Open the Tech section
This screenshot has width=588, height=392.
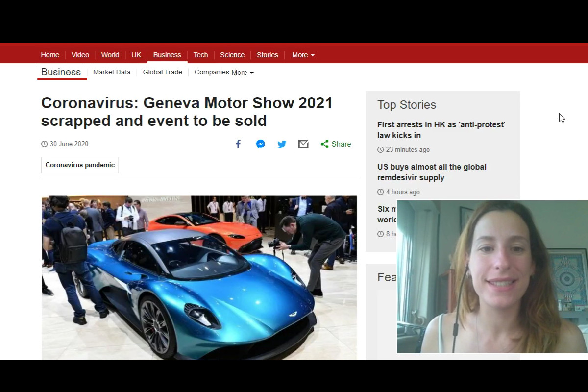(200, 55)
